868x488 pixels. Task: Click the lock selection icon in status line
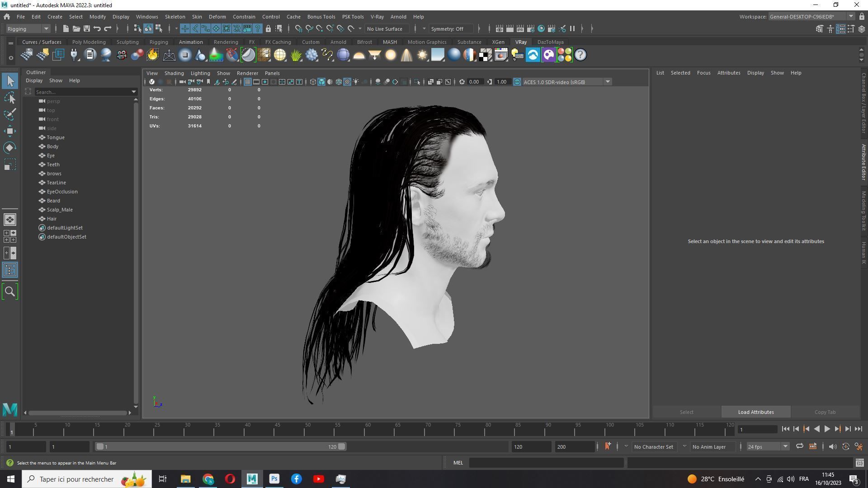coord(268,29)
